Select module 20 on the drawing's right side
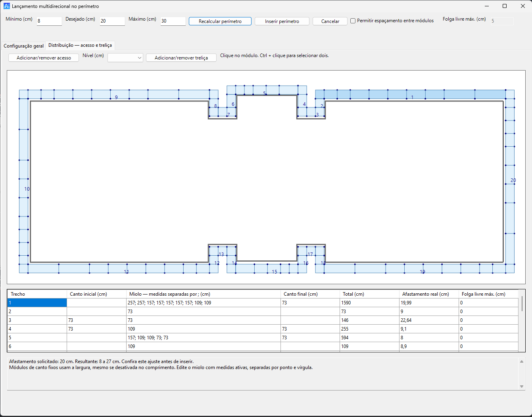Screen dimensions: 532x417 pyautogui.click(x=510, y=182)
